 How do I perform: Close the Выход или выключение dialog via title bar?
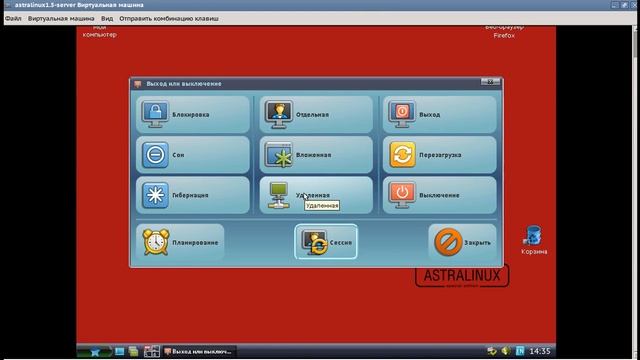coord(490,82)
